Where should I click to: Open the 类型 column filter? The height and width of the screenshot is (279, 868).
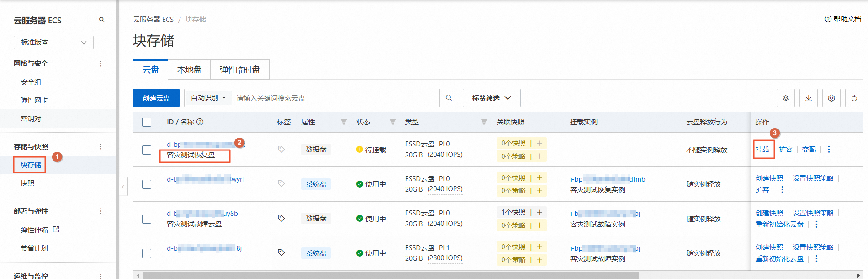tap(484, 122)
